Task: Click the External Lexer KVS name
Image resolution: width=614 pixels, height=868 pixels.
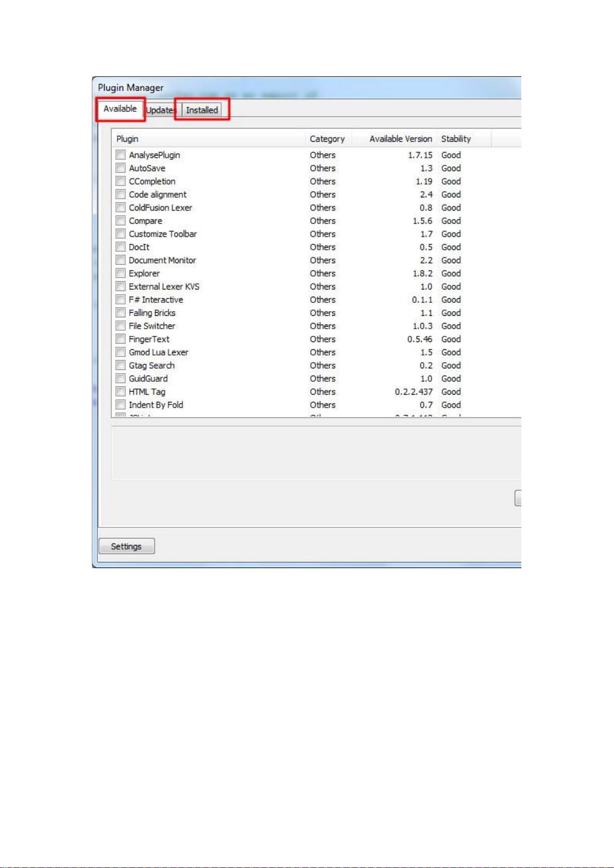Action: click(164, 286)
